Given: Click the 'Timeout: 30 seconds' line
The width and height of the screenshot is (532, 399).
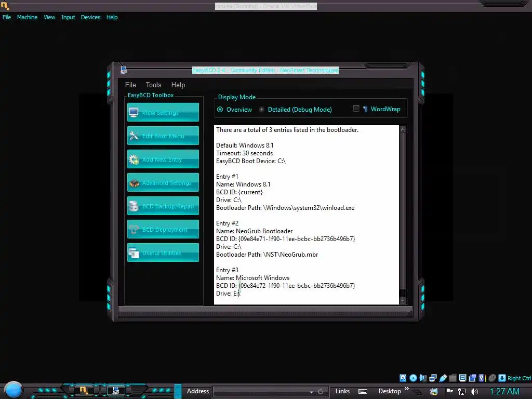Looking at the screenshot, I should [244, 153].
